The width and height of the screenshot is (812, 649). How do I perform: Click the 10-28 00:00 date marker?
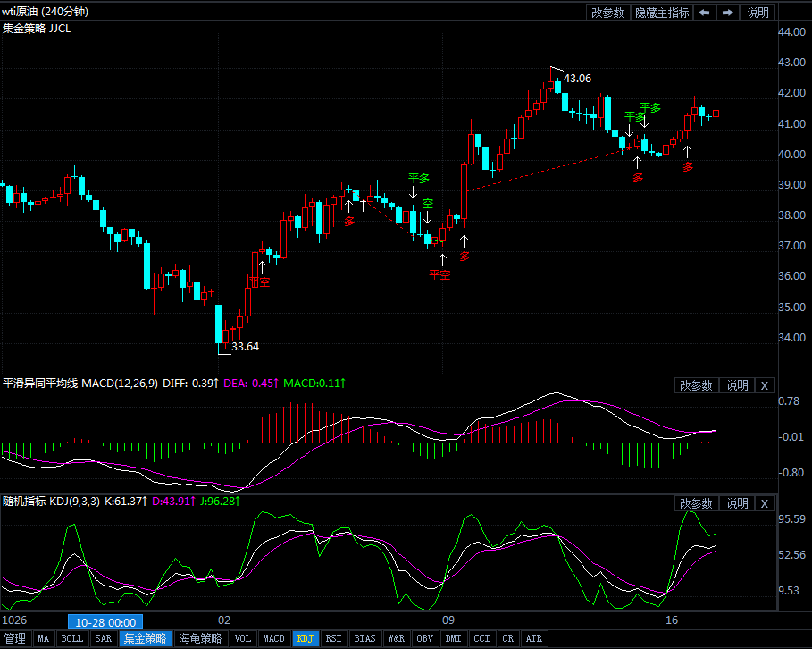[105, 621]
